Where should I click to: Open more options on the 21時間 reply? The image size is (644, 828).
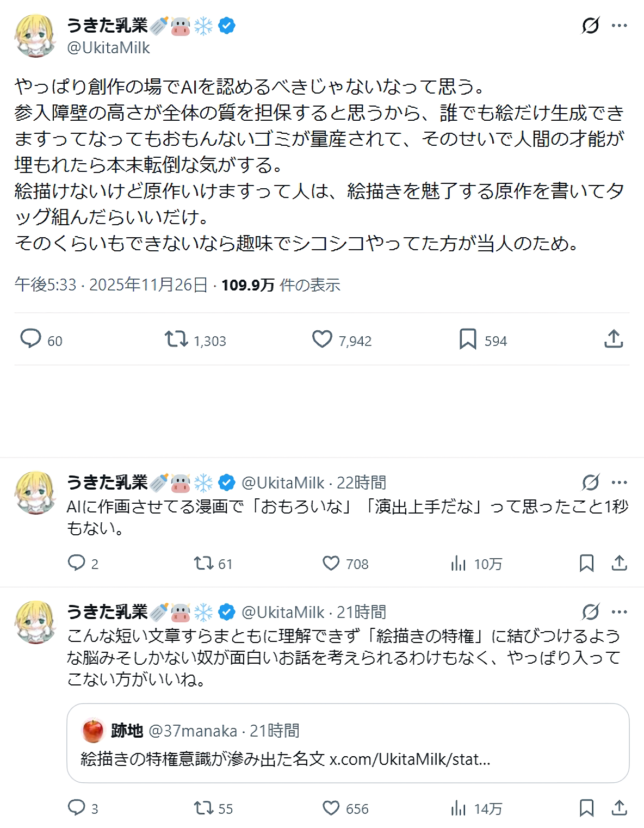click(x=620, y=612)
